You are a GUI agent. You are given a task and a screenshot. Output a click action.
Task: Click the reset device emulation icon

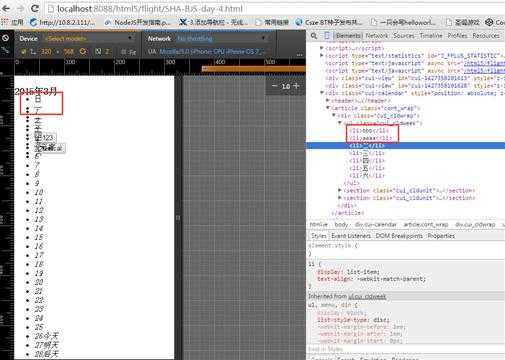pos(5,38)
